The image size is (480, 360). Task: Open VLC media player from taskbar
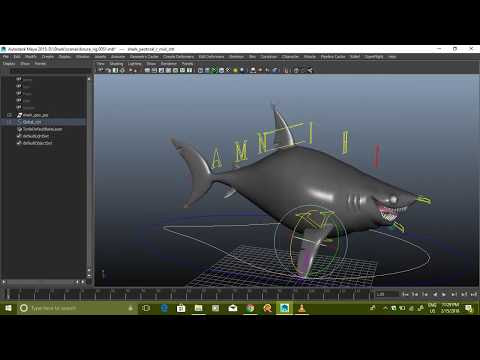pyautogui.click(x=301, y=308)
